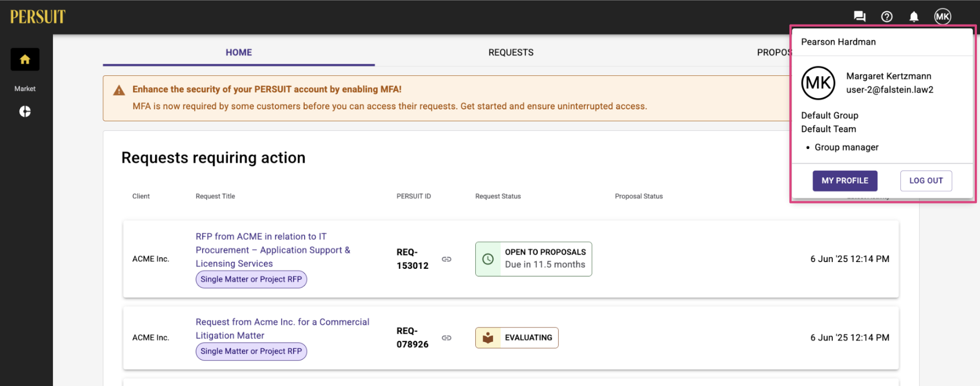The height and width of the screenshot is (386, 980).
Task: Click the Market label in sidebar
Action: [25, 89]
